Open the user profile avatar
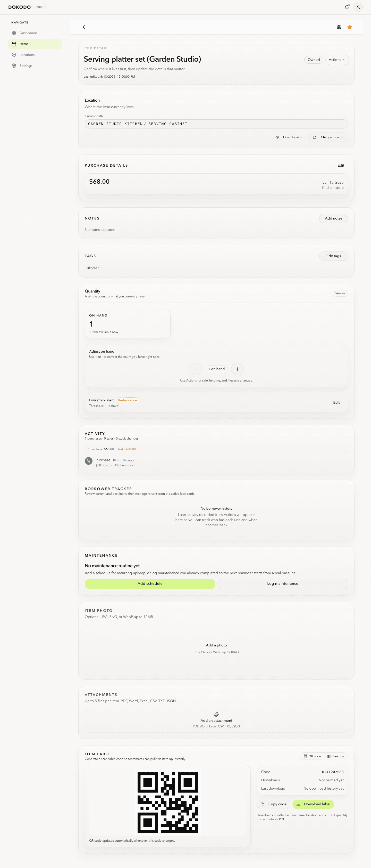371x868 pixels. point(358,7)
